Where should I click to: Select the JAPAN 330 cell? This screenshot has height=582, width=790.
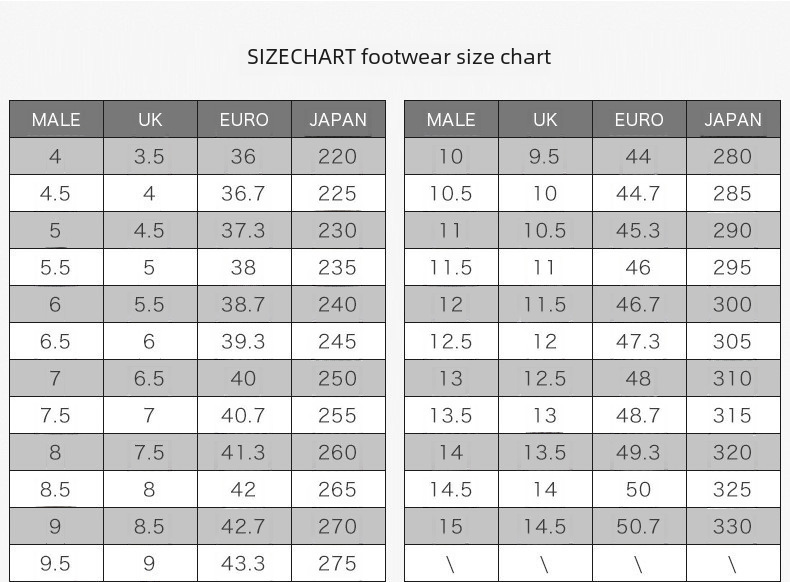tap(732, 527)
